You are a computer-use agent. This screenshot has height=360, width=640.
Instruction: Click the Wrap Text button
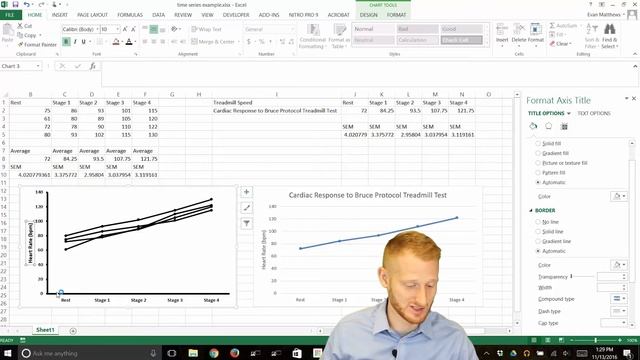pyautogui.click(x=206, y=29)
